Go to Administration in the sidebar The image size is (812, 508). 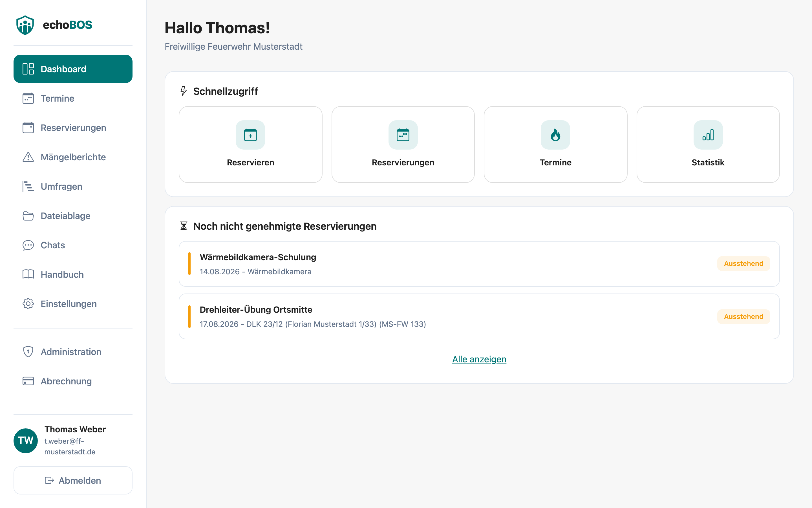[x=73, y=352]
